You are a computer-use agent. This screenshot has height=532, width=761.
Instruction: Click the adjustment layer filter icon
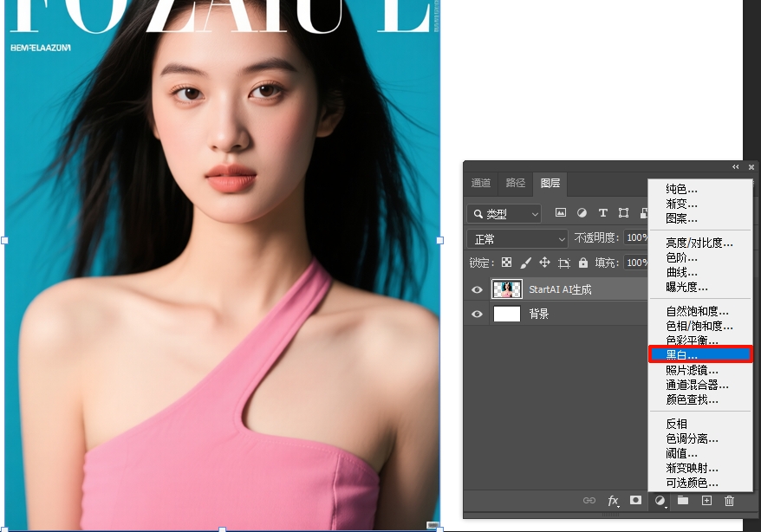582,213
